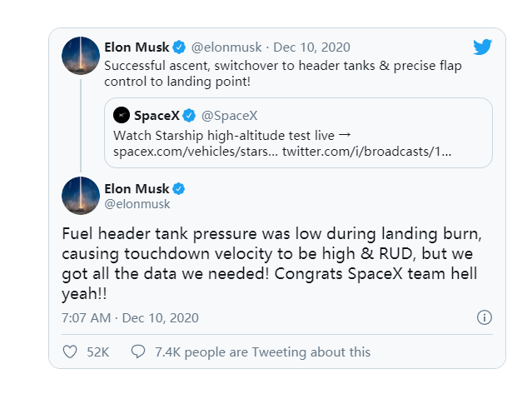Click the 52K likes count

(x=97, y=352)
